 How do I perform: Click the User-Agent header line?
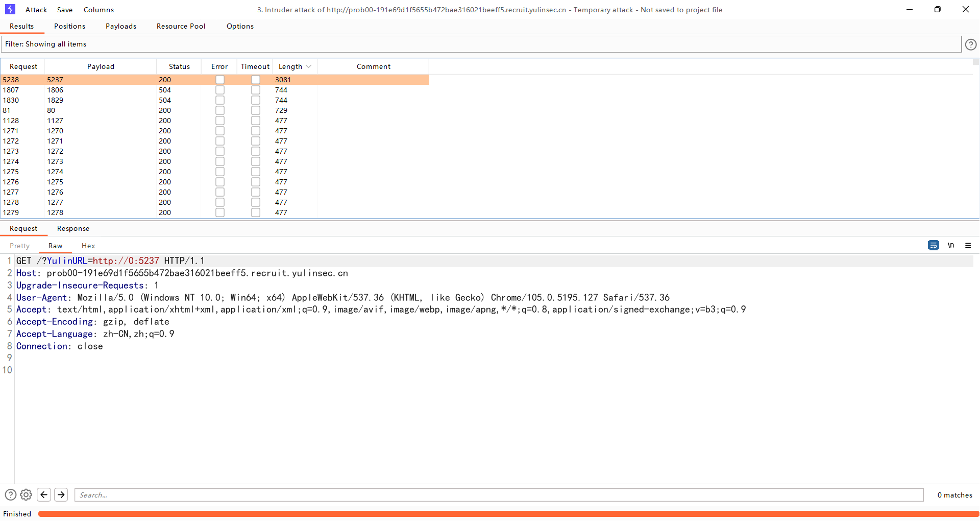(x=342, y=297)
